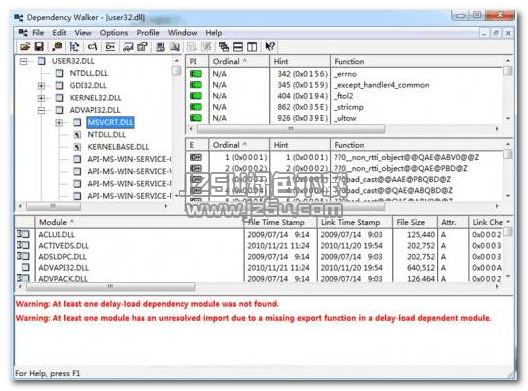
Task: Sort imports by Ordinal column header
Action: point(239,61)
